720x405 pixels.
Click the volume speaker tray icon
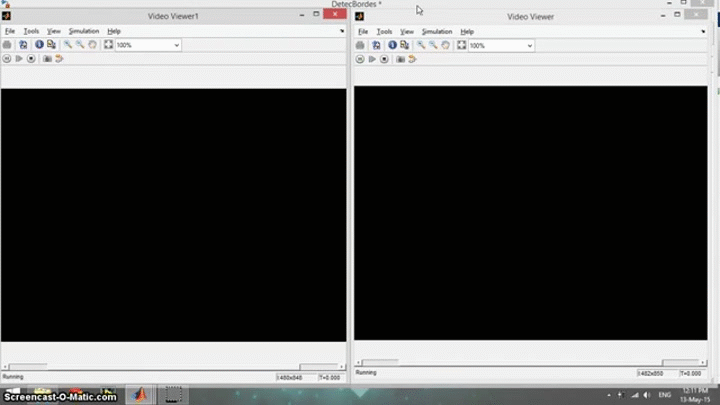647,395
